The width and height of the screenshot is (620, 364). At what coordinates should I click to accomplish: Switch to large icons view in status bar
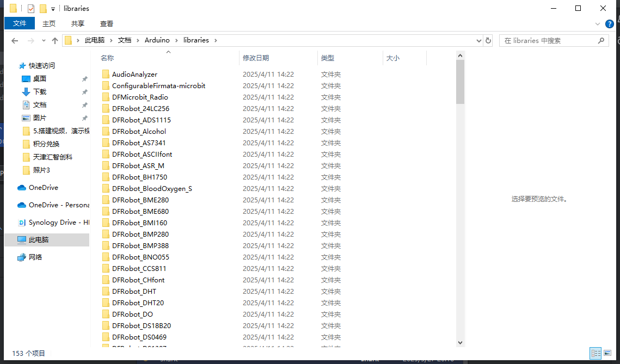[607, 353]
